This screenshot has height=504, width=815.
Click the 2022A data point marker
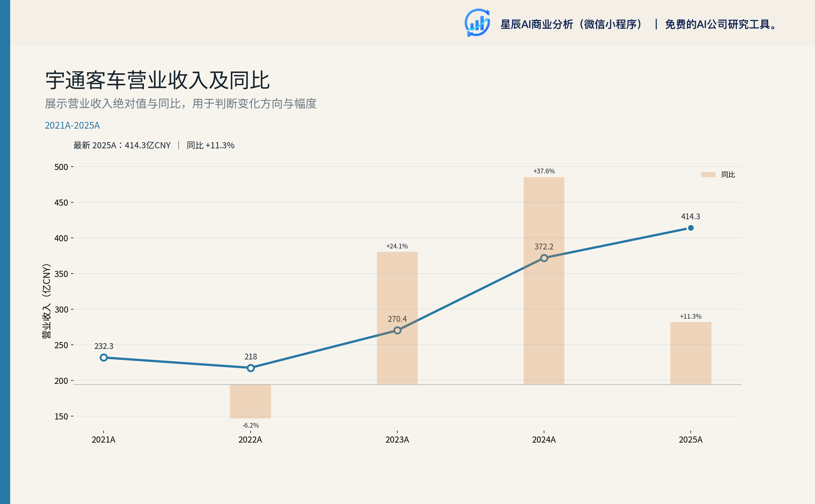coord(251,368)
